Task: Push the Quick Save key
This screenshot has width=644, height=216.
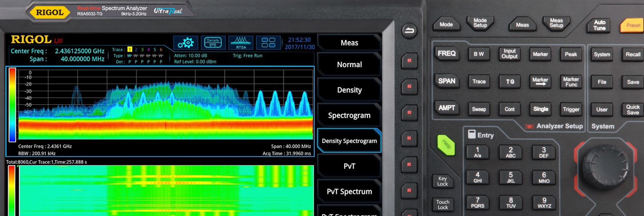Action: coord(633,110)
